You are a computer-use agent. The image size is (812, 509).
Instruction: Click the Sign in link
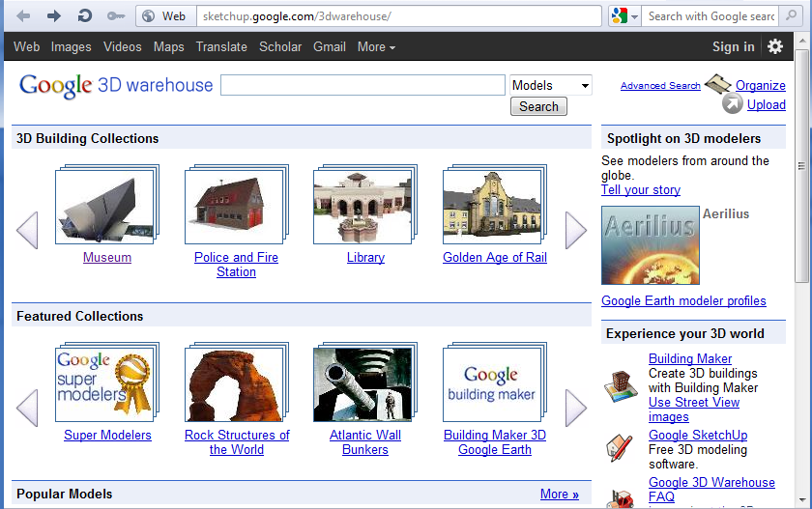pos(734,46)
